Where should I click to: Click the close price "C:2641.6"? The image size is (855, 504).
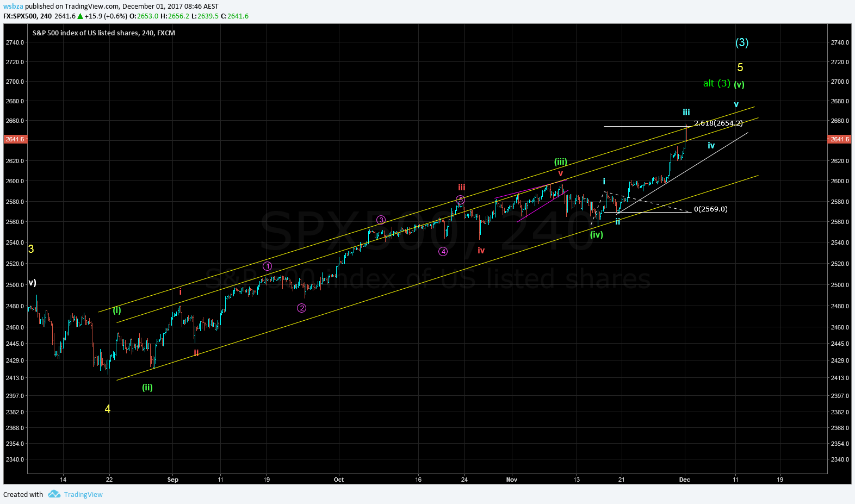[235, 16]
